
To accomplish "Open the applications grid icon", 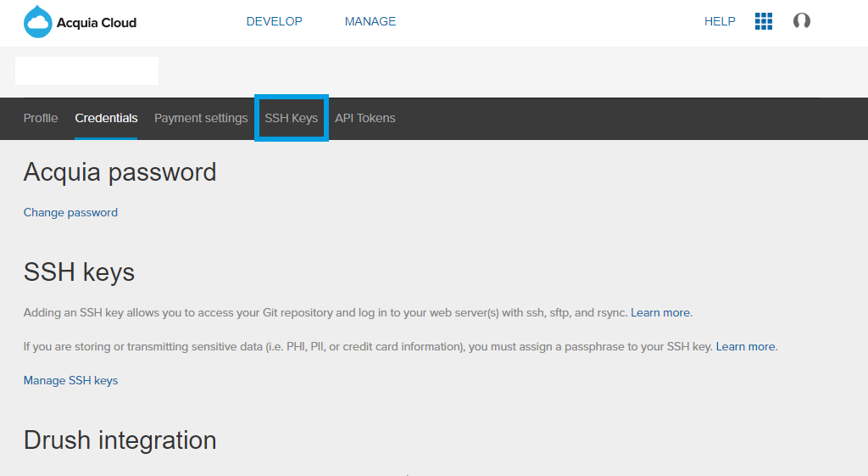I will [763, 21].
